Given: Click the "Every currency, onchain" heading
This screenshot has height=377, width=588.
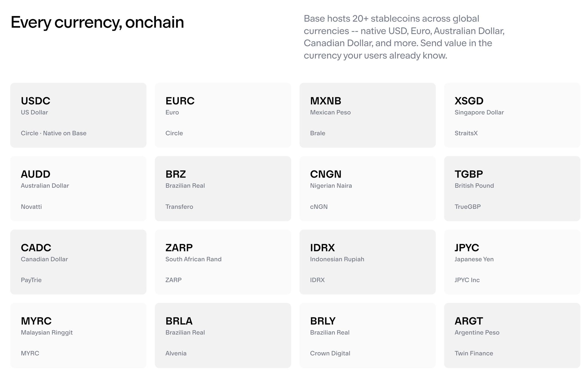Looking at the screenshot, I should tap(97, 22).
